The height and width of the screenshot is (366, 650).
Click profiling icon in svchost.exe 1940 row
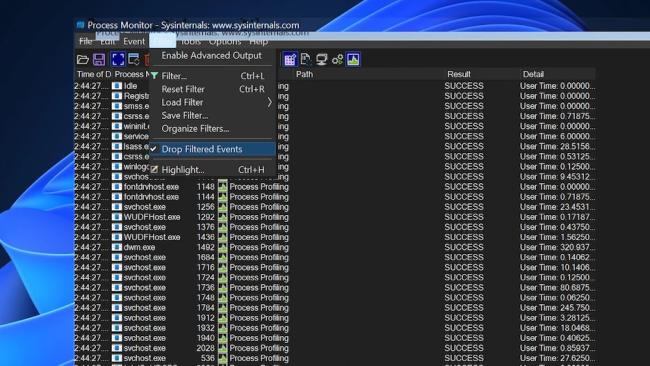coord(223,338)
